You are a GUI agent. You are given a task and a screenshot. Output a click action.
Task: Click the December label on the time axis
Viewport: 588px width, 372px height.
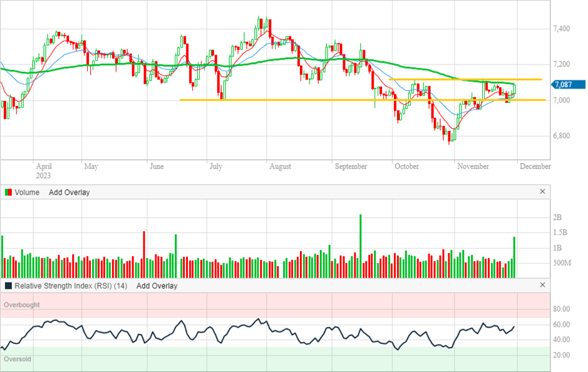pos(535,167)
